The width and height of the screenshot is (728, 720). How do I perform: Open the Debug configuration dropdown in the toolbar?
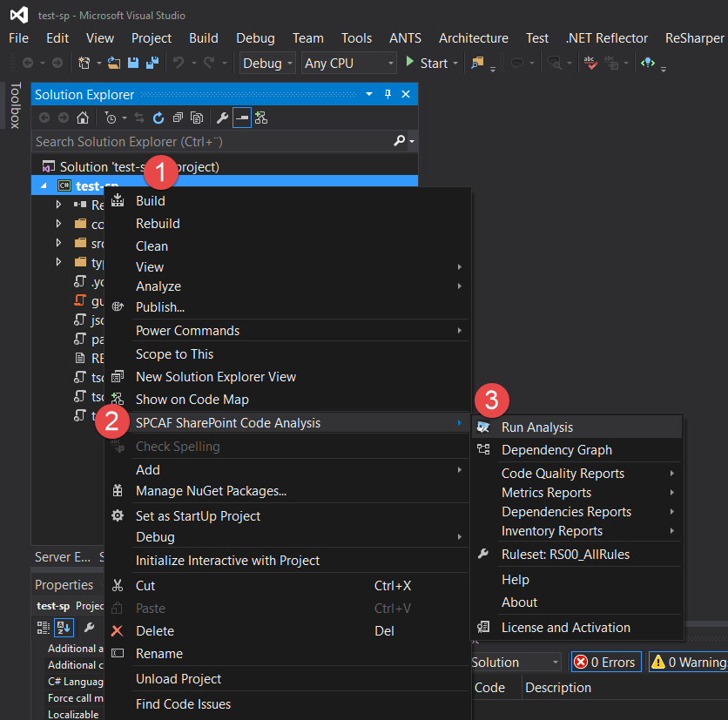(x=267, y=64)
